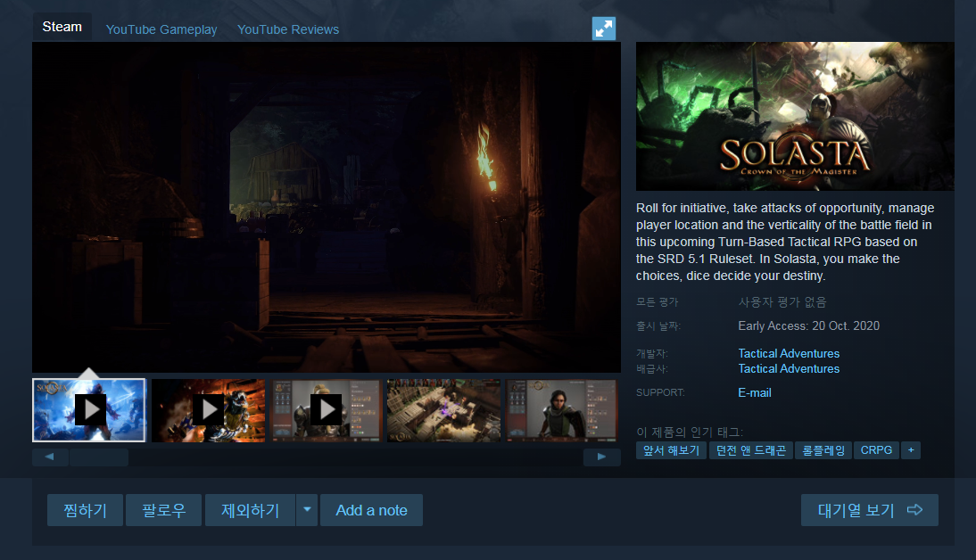
Task: Select the 앞서 해보기 tag
Action: coord(671,450)
